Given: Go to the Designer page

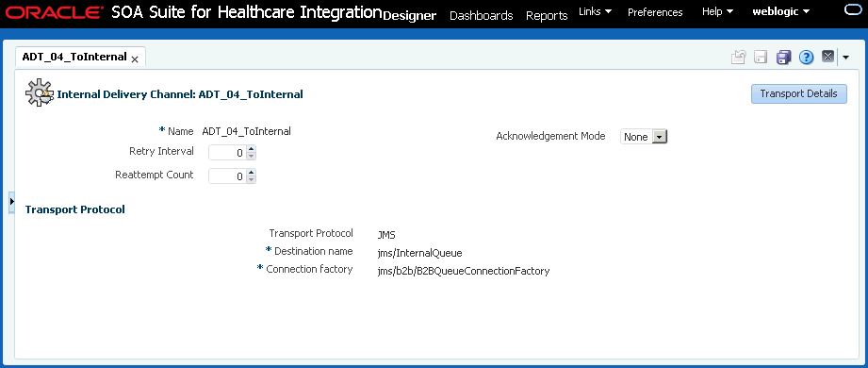Looking at the screenshot, I should point(410,15).
